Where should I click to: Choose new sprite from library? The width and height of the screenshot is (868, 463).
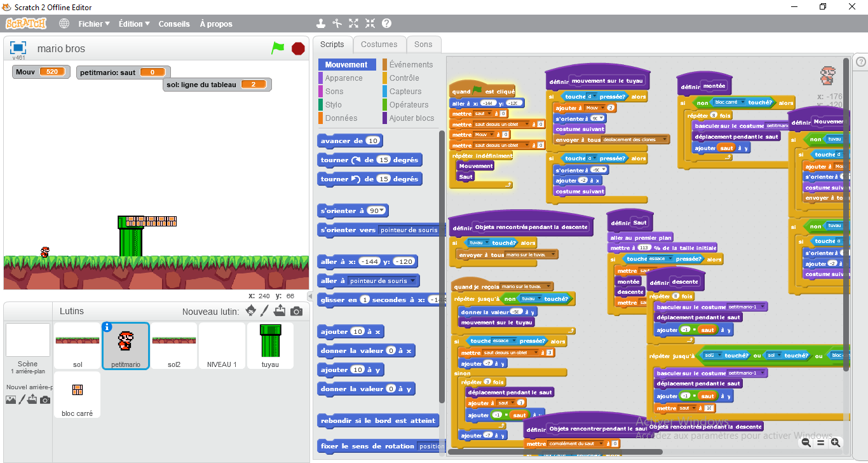point(251,311)
